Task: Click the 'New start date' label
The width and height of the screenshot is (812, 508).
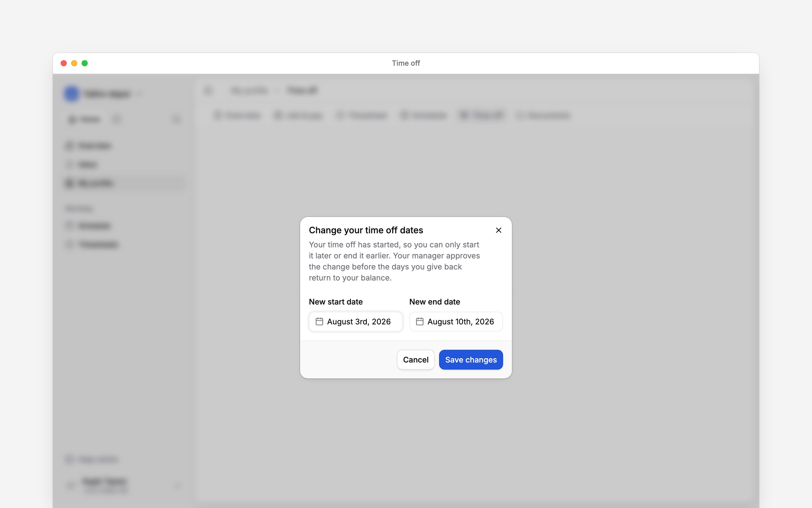Action: click(336, 302)
